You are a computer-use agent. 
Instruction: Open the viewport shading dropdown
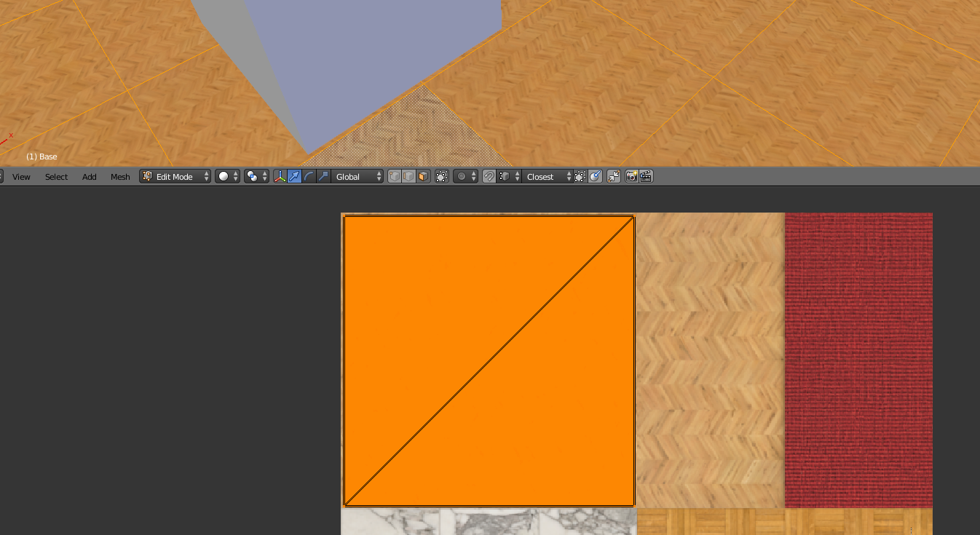[227, 176]
